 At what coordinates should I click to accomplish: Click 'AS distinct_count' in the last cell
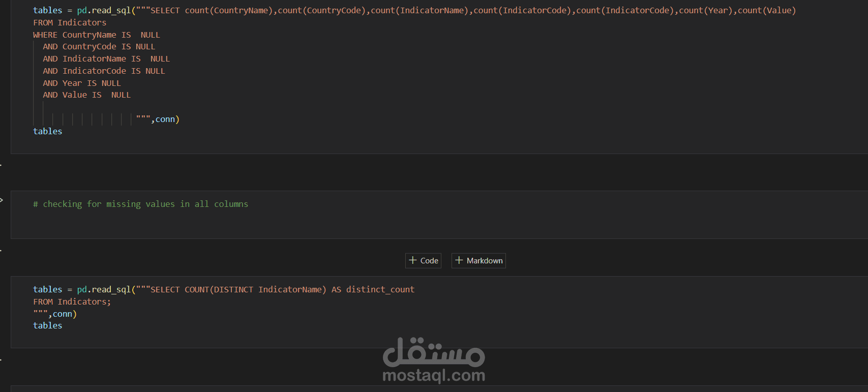373,289
